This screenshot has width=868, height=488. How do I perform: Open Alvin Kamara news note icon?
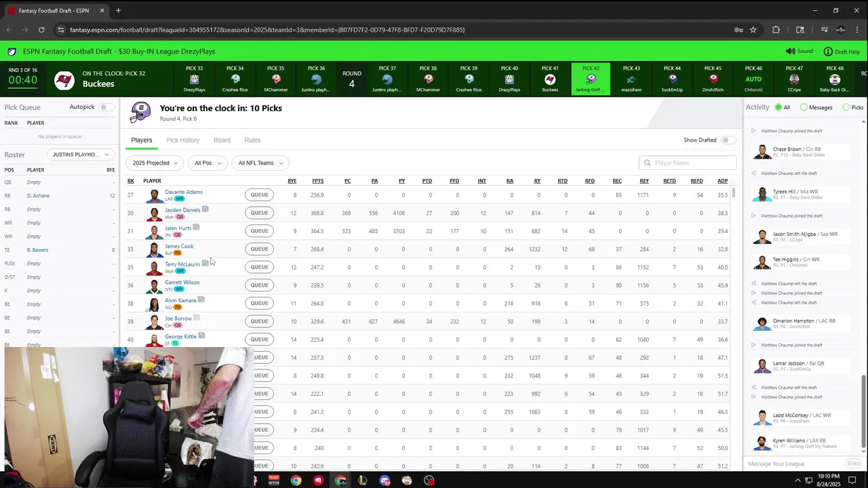point(201,300)
